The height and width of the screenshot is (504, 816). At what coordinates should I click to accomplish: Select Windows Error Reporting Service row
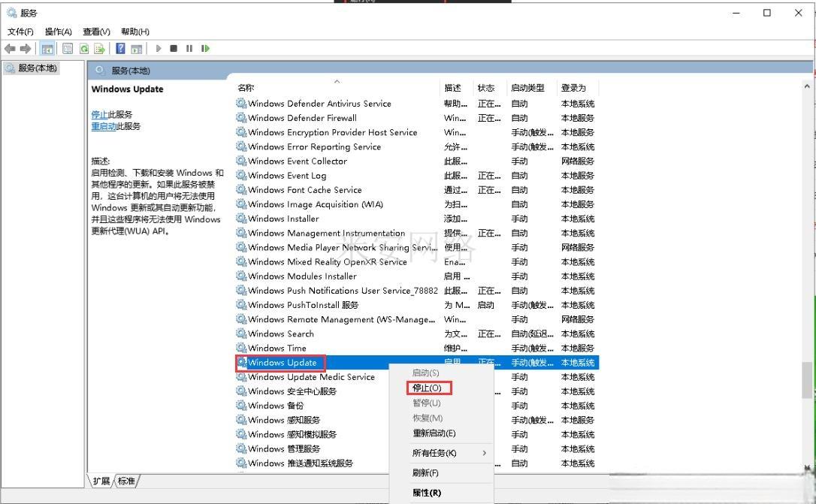click(417, 146)
